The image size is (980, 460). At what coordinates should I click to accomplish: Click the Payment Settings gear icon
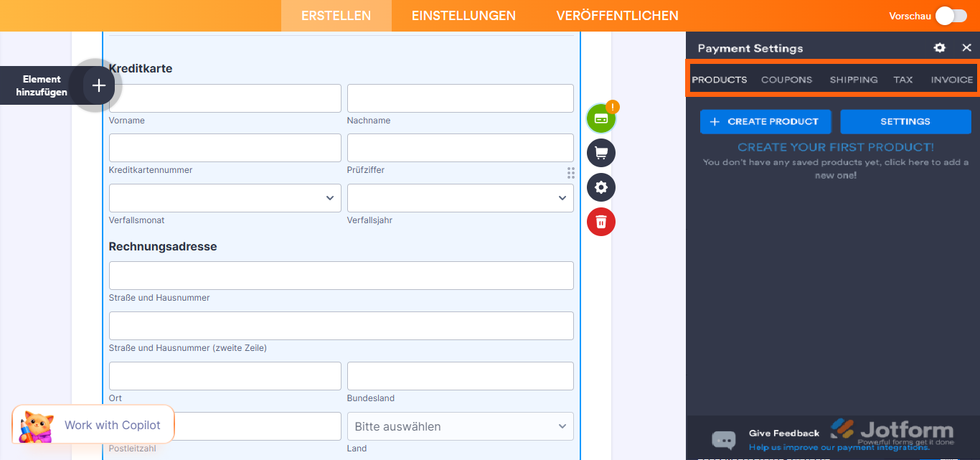point(939,48)
